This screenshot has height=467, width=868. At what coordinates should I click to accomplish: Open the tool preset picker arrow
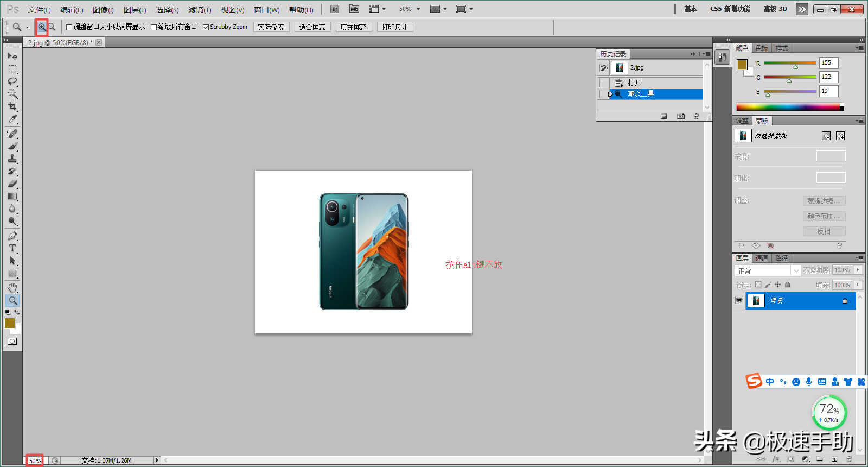click(27, 27)
